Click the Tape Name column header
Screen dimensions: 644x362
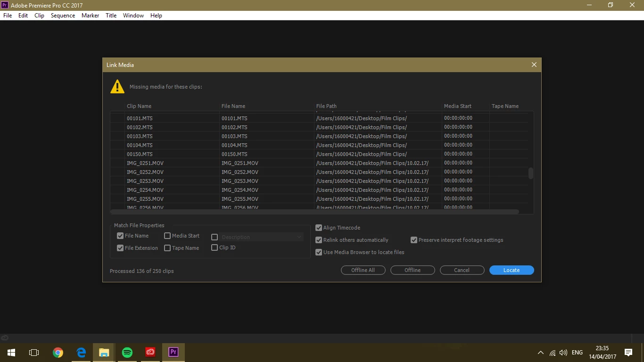(x=505, y=106)
